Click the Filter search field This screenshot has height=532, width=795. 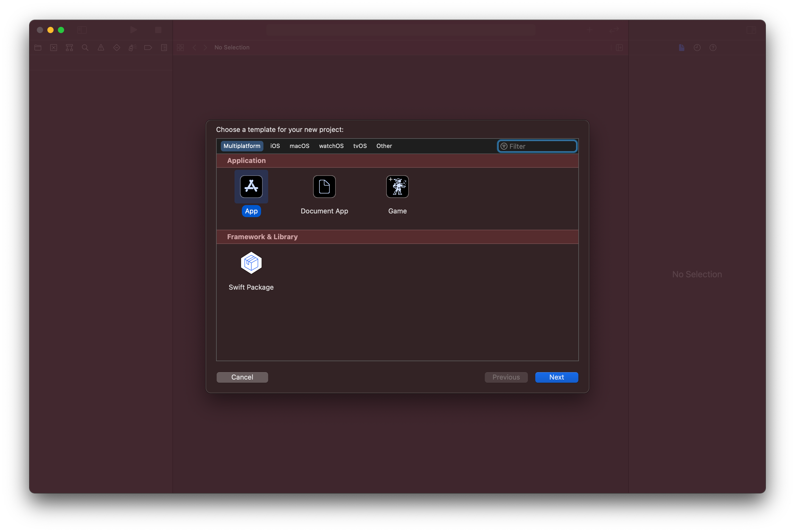click(x=537, y=146)
